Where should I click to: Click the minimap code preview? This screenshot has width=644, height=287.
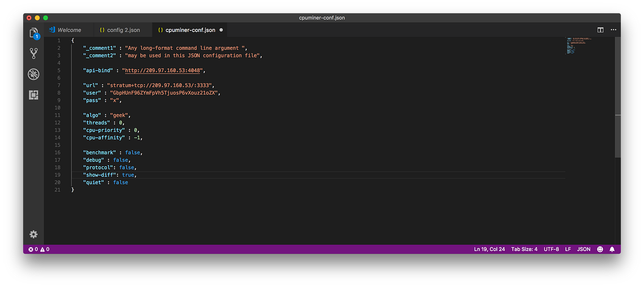[x=579, y=45]
